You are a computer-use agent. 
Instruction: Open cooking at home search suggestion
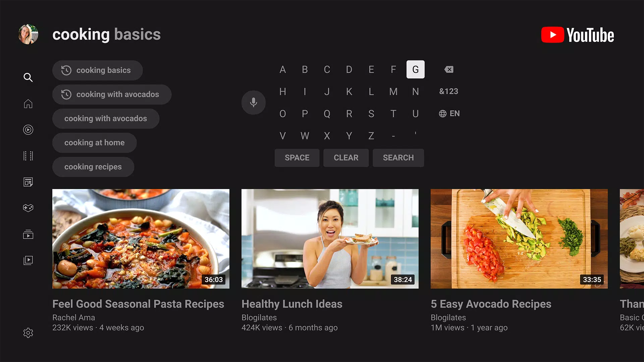95,142
